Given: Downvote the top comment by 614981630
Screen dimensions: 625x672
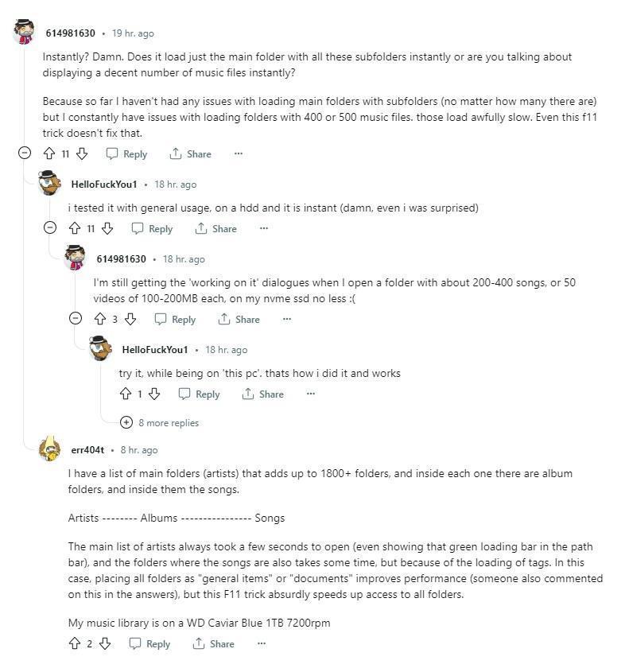Looking at the screenshot, I should [x=81, y=154].
